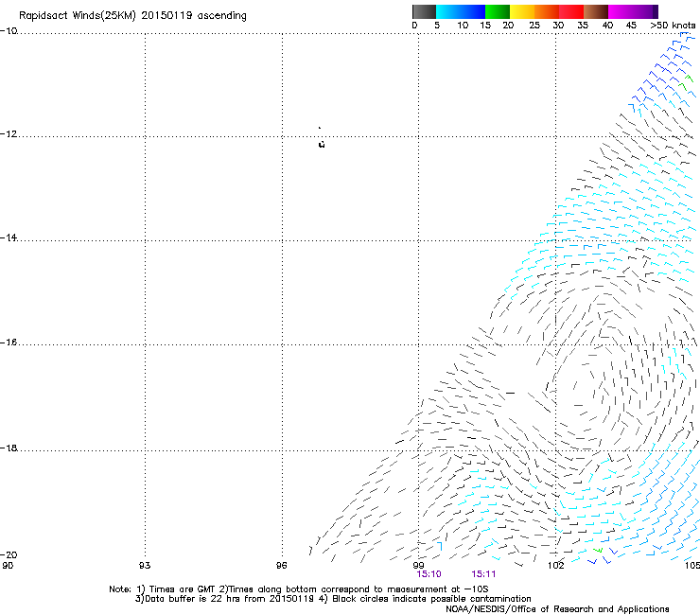Click the small black island mark near -12
700x615 pixels.
click(322, 144)
